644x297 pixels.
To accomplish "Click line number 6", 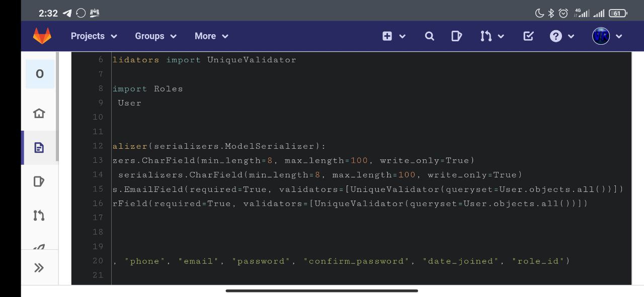I will 101,60.
